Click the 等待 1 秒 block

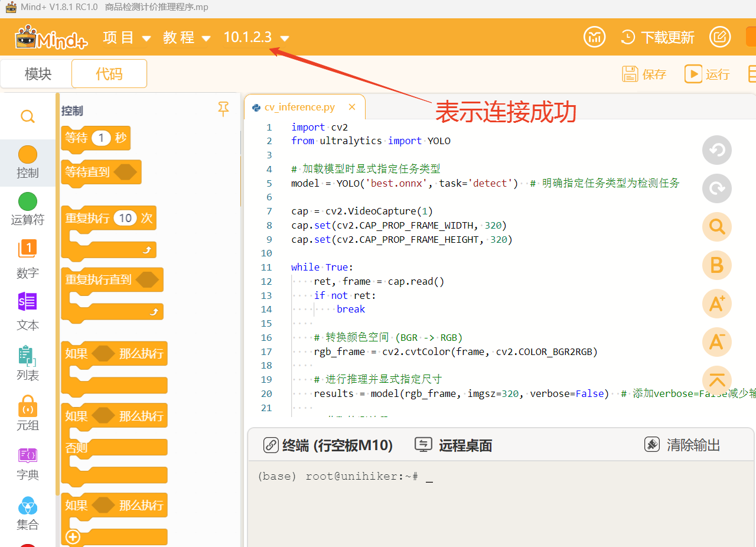point(96,138)
